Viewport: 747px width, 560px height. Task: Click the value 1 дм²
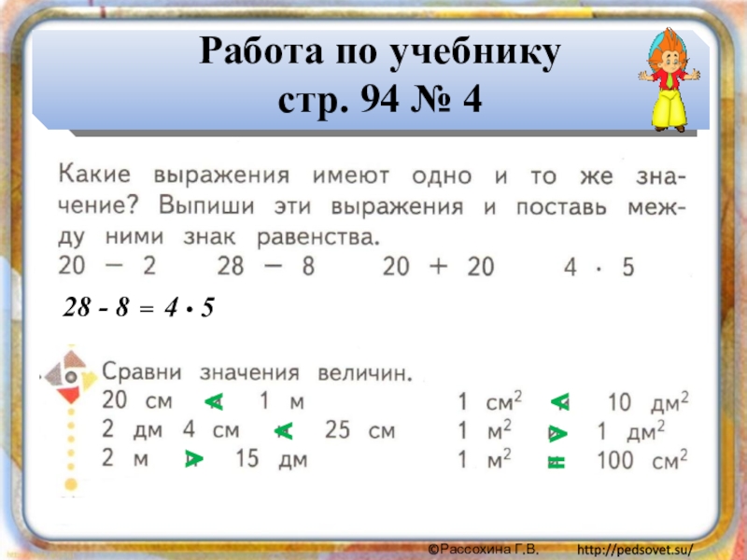(631, 432)
